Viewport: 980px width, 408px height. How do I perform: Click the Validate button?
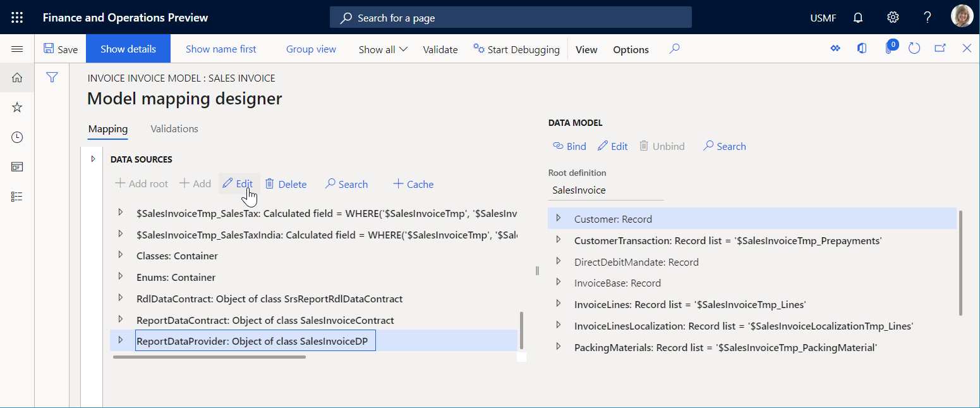440,49
